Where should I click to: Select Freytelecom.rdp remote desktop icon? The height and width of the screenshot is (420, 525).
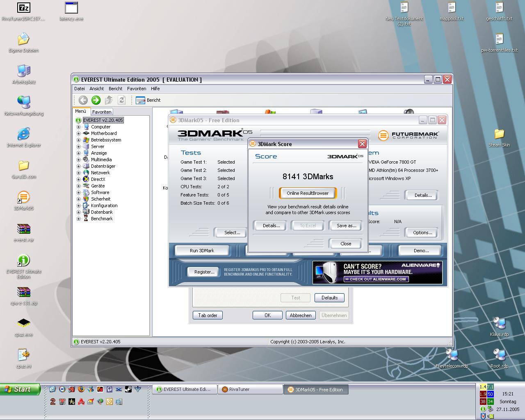(452, 358)
